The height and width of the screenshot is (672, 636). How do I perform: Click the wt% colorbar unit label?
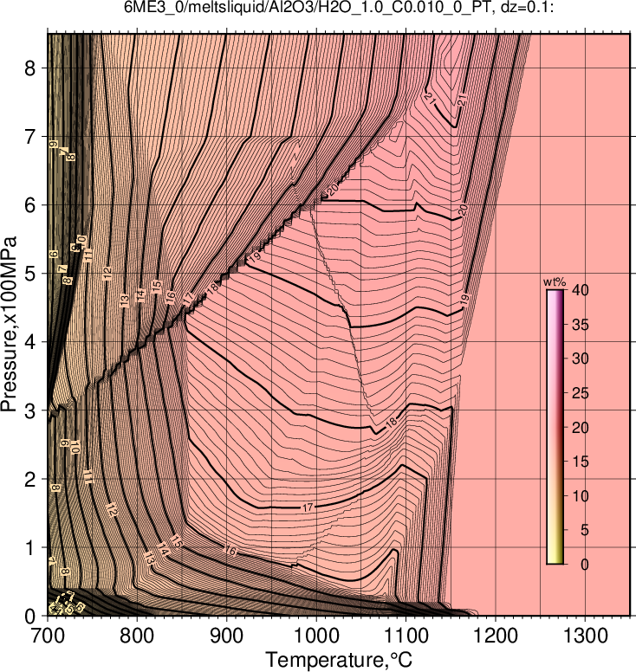[x=555, y=282]
